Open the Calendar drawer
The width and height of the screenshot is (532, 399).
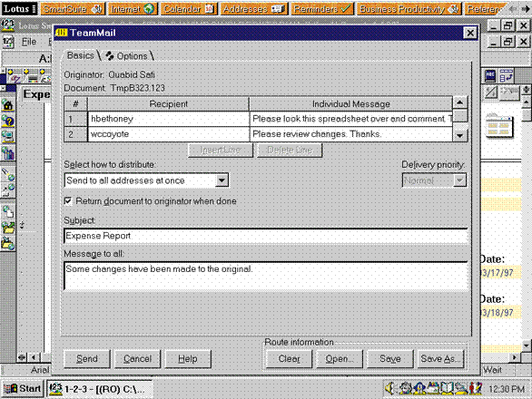(x=189, y=9)
